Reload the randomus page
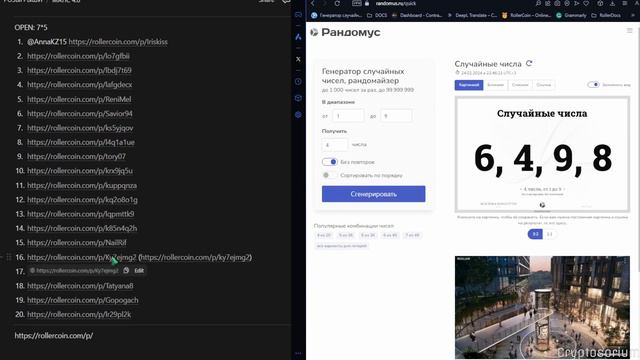640x360 pixels. click(337, 3)
